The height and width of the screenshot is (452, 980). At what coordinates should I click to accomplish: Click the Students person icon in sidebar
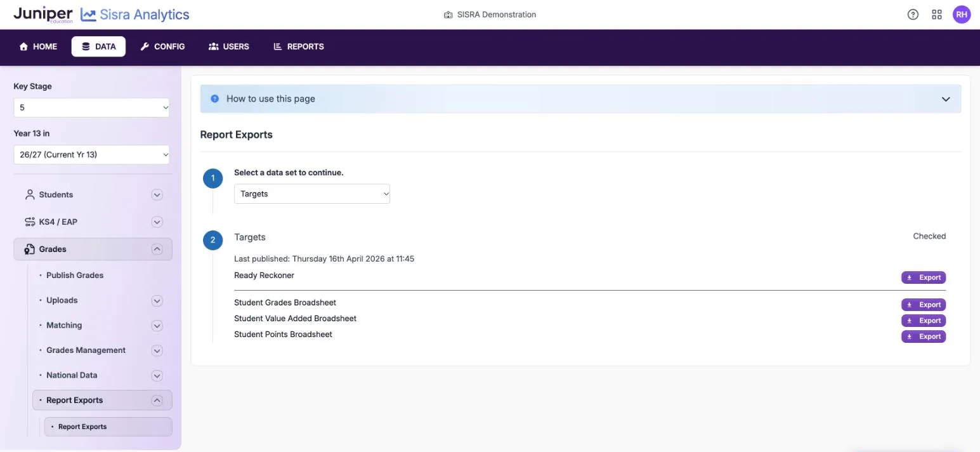(x=30, y=195)
